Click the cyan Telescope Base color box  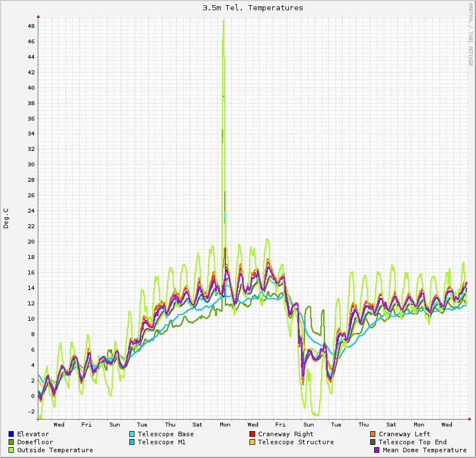(132, 434)
